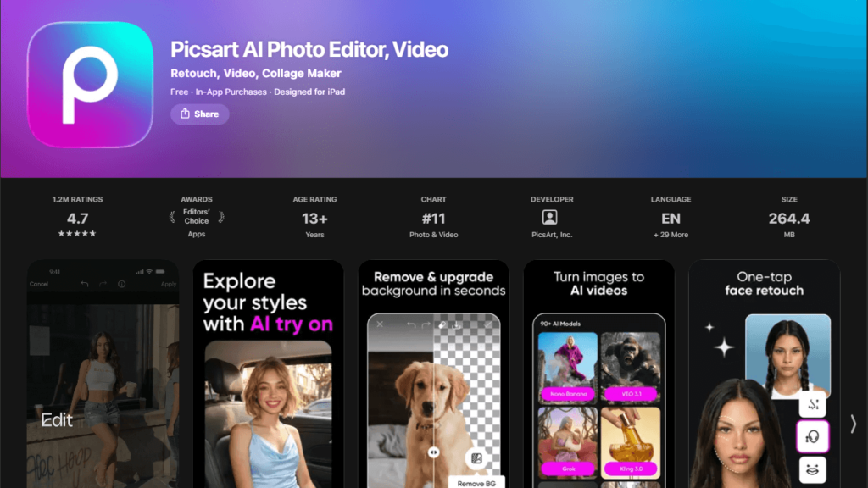Click the 4.7 star rating
Image resolution: width=868 pixels, height=488 pixels.
pyautogui.click(x=77, y=219)
